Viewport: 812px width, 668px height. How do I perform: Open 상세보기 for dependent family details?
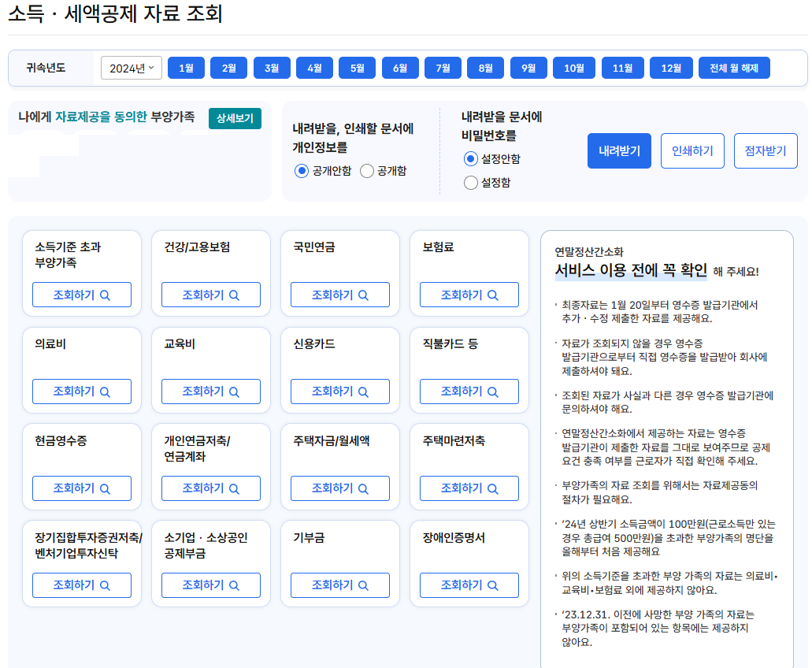pyautogui.click(x=234, y=119)
